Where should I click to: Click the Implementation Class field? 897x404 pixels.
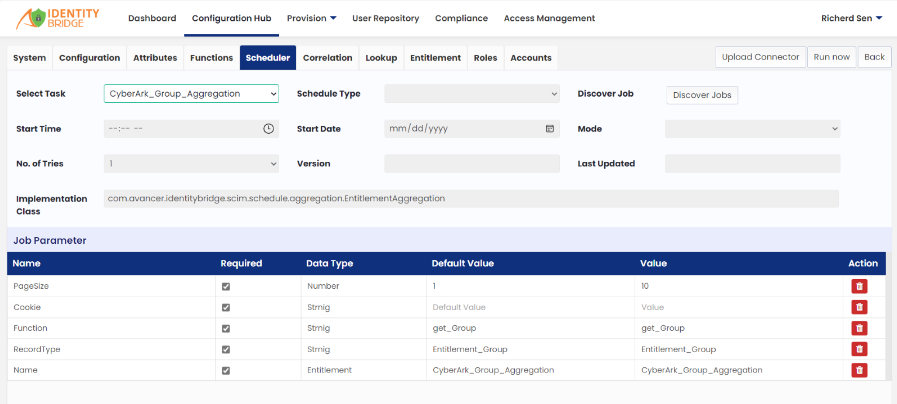pos(471,199)
